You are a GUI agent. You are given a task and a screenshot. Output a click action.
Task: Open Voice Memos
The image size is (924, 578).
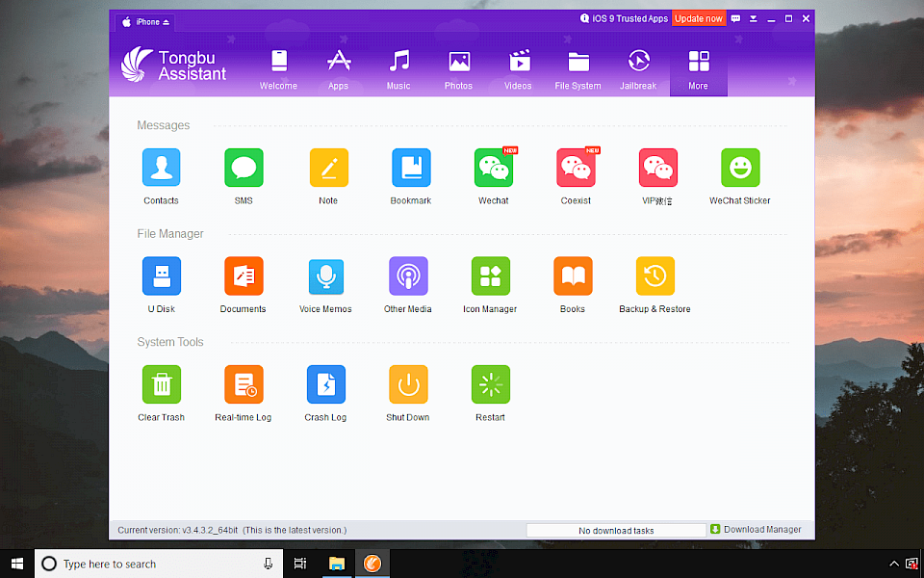(326, 276)
